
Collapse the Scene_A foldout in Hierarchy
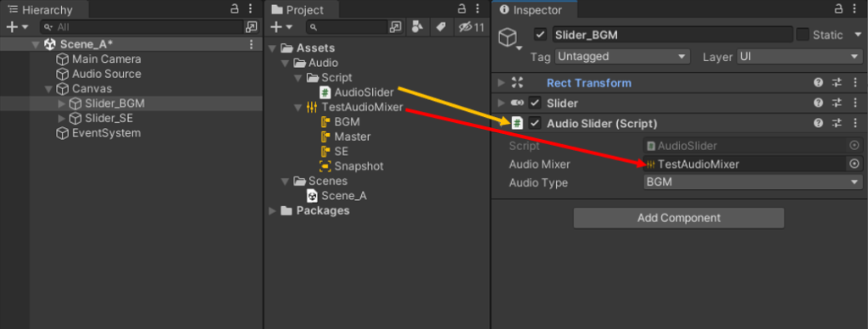(36, 44)
